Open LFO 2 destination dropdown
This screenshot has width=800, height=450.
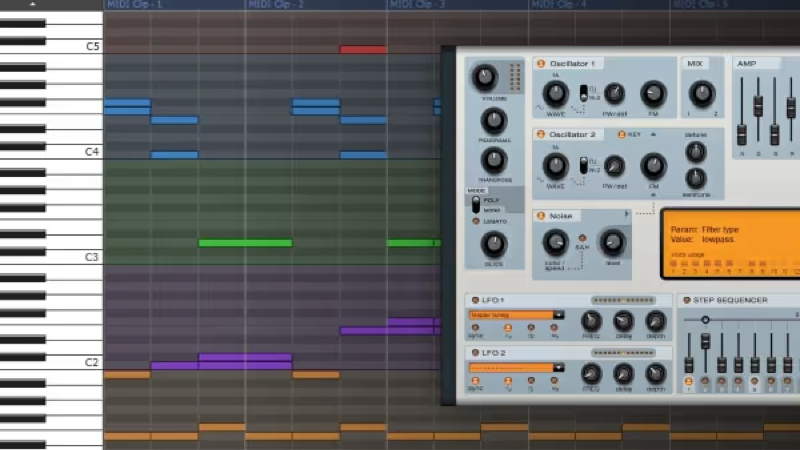(559, 367)
